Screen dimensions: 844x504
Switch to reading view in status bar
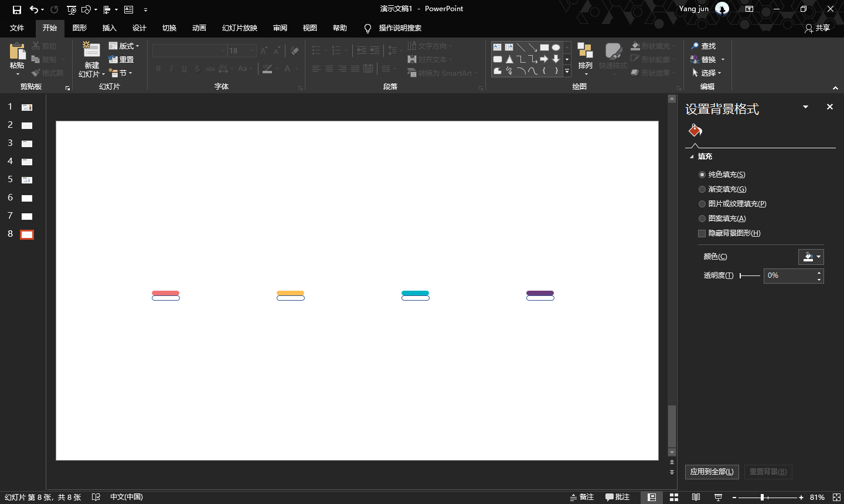coord(696,497)
